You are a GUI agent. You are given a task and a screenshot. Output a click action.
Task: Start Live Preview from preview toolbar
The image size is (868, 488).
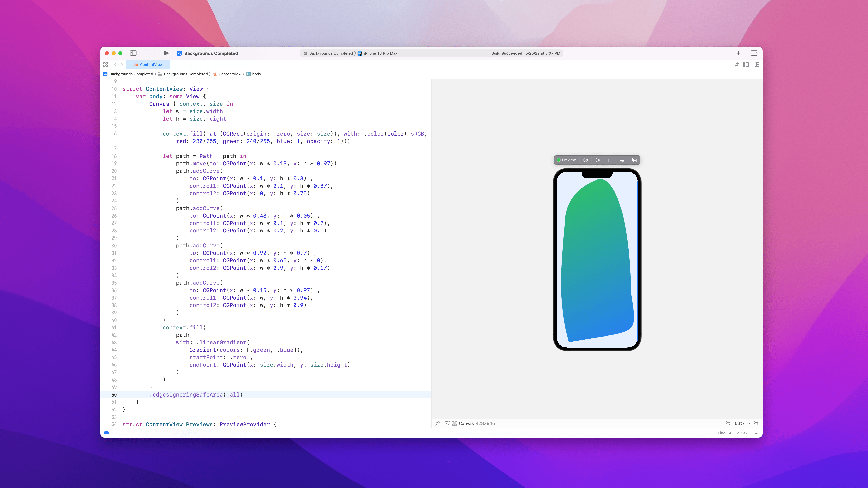pyautogui.click(x=586, y=160)
